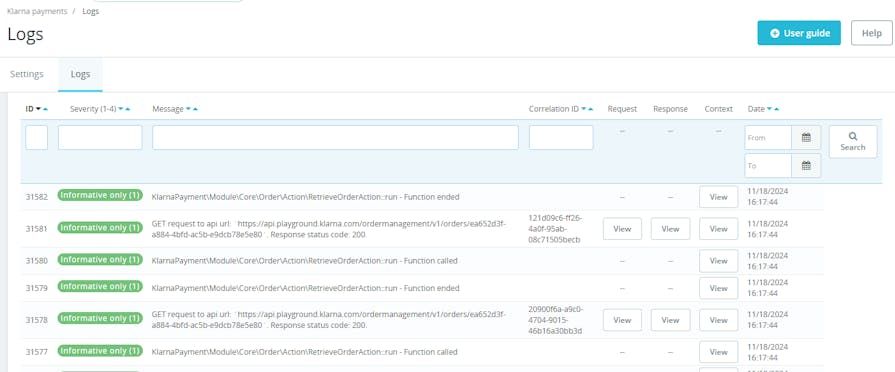Sort ID column ascending arrow
This screenshot has height=372, width=895.
click(45, 109)
